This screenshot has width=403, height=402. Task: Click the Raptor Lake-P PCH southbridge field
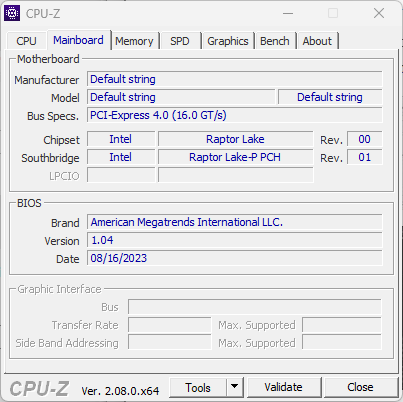(235, 157)
